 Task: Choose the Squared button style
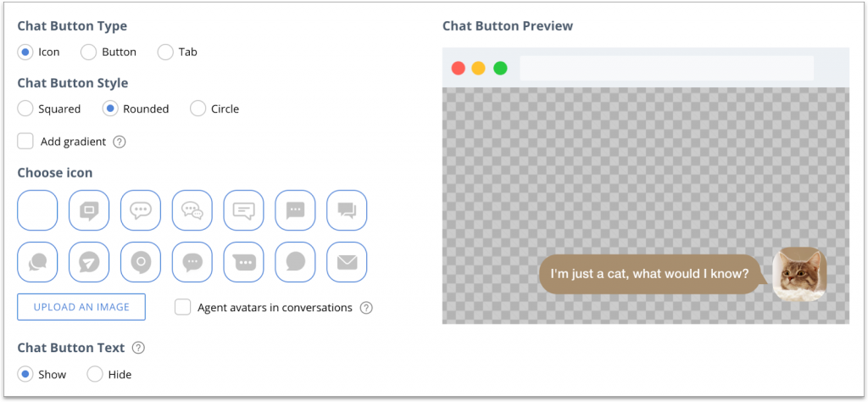click(25, 109)
